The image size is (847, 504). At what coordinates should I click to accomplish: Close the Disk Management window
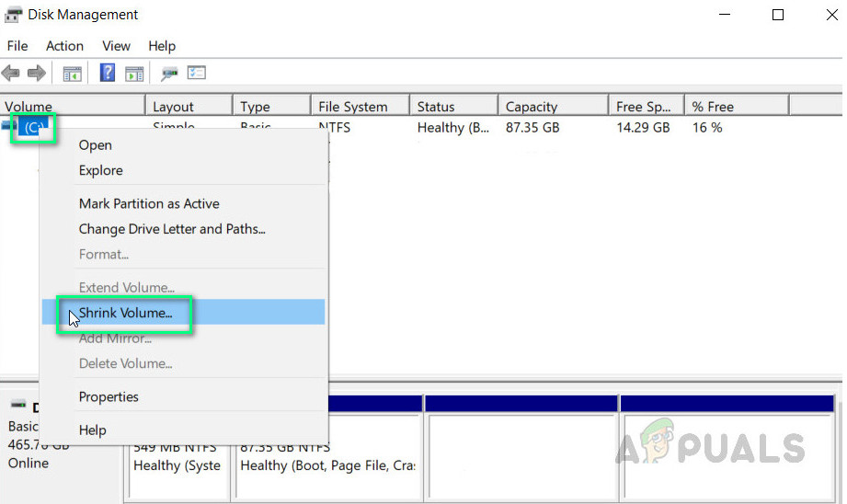[x=832, y=15]
